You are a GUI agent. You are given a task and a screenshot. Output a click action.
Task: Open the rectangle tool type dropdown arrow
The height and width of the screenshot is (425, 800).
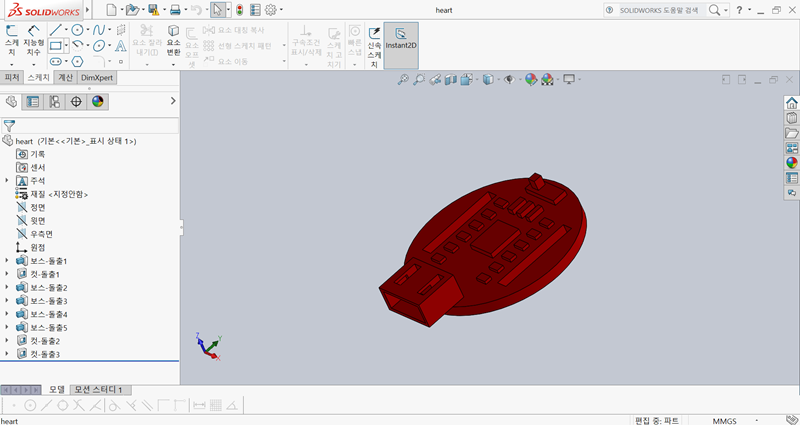[x=66, y=46]
